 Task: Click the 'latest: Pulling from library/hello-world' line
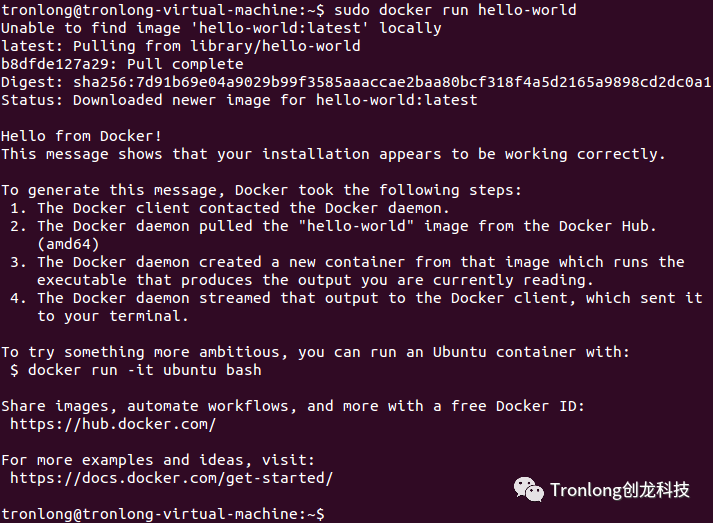pos(181,46)
